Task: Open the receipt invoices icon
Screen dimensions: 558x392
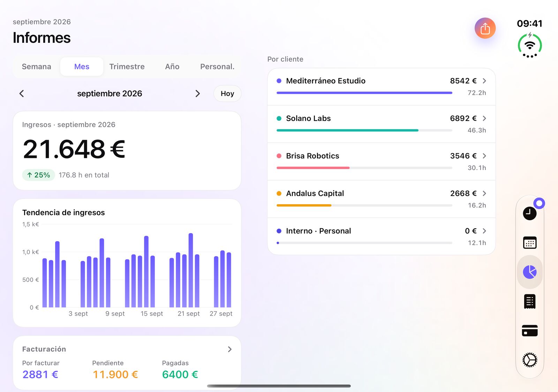Action: [x=529, y=301]
